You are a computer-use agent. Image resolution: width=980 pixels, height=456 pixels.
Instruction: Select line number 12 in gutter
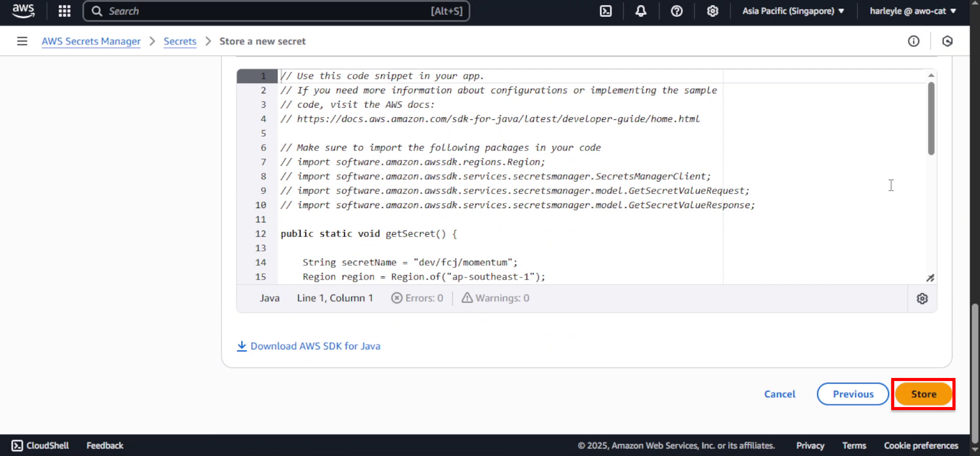[260, 234]
